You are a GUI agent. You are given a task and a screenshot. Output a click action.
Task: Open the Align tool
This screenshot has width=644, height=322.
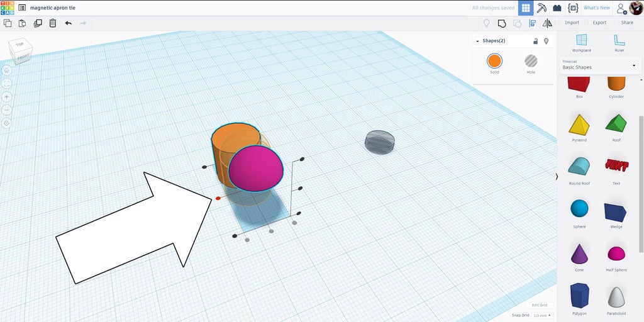tap(533, 23)
